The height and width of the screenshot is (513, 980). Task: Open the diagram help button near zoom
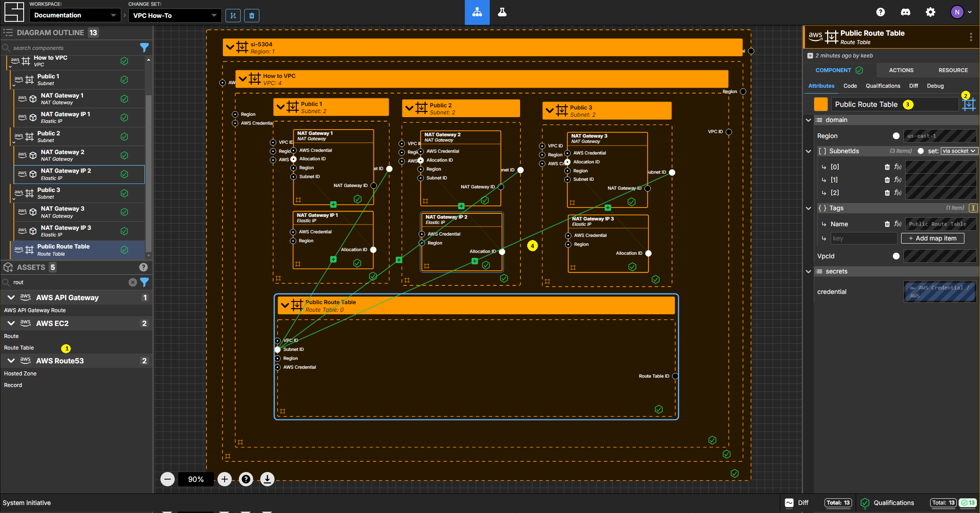click(246, 479)
